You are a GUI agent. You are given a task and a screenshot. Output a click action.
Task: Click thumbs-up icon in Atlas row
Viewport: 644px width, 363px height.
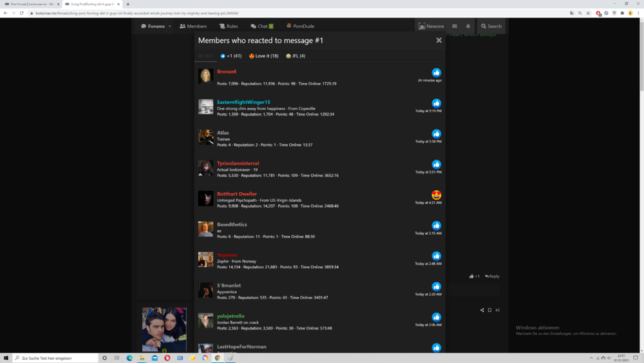tap(436, 133)
